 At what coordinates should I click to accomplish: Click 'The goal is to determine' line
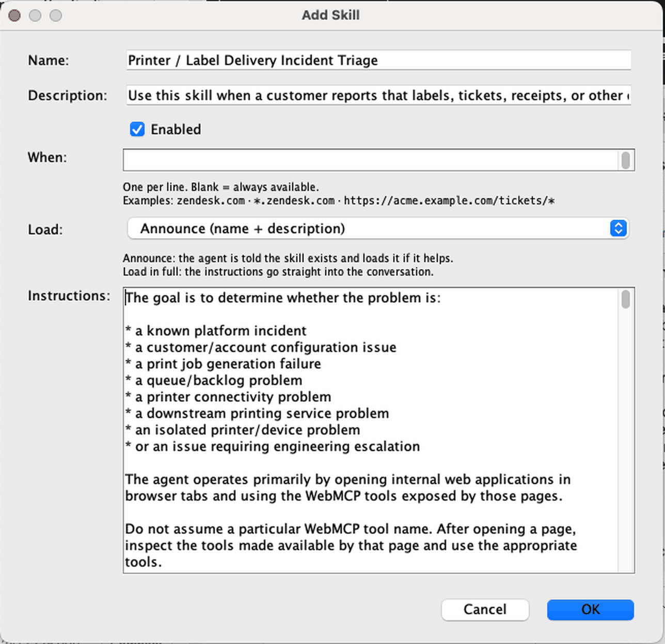[x=283, y=298]
